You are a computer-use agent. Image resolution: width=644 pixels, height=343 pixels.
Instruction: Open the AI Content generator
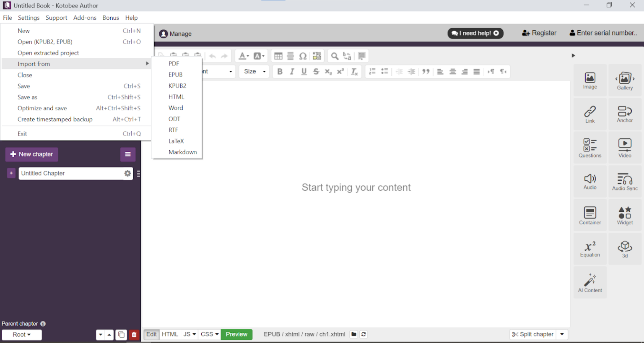[x=590, y=283]
